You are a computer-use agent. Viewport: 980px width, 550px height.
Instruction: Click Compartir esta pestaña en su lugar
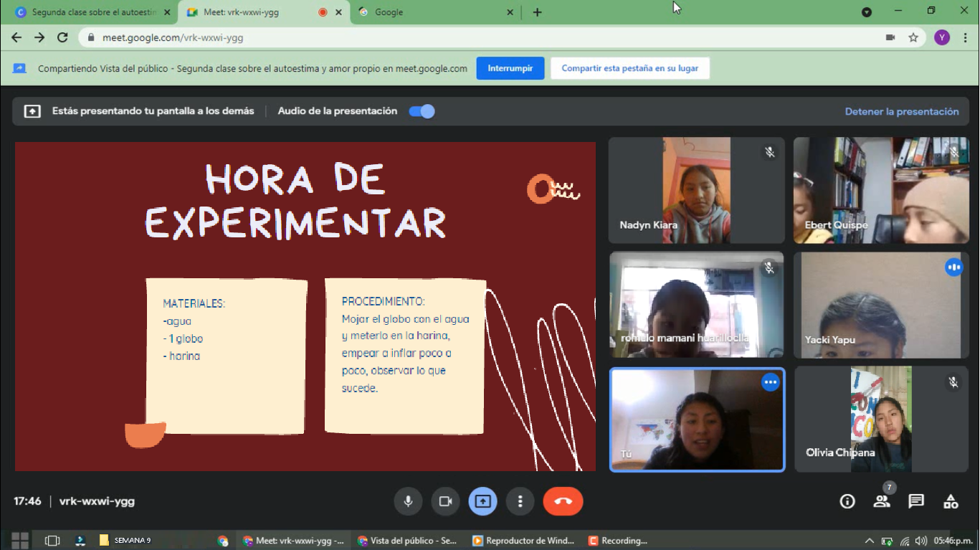click(x=629, y=68)
